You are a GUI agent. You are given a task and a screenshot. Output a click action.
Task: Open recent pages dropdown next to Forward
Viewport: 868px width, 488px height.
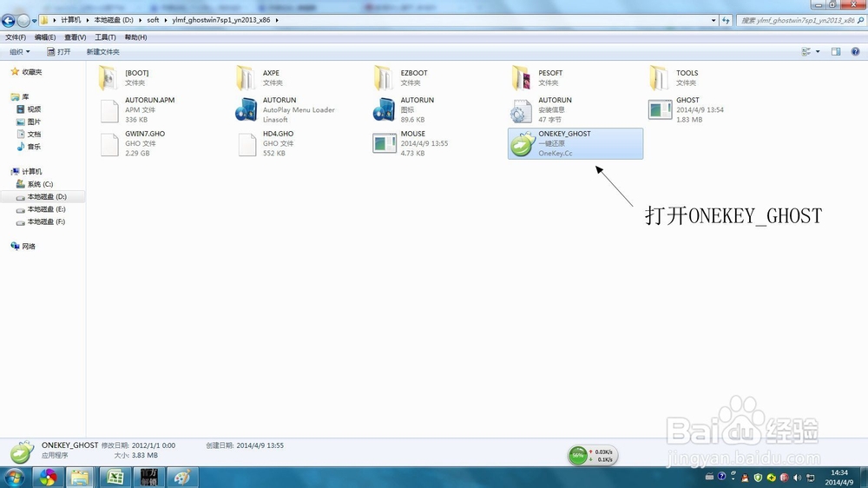(x=35, y=21)
